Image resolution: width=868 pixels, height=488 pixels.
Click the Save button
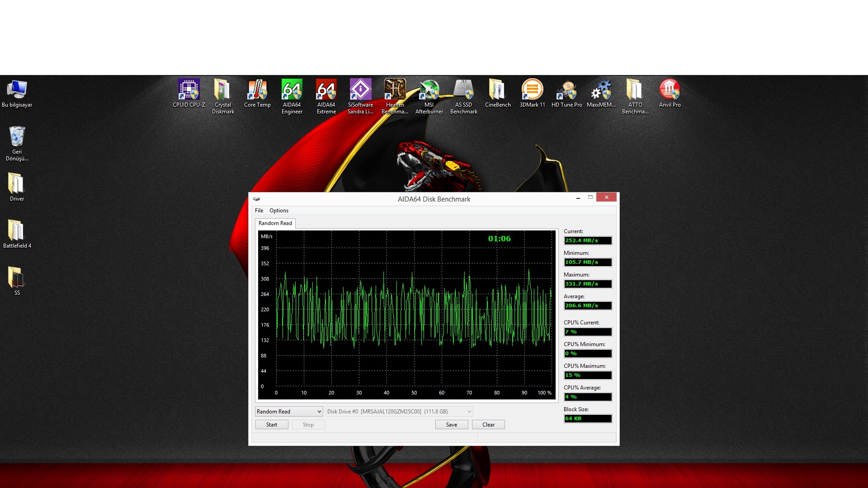pos(452,425)
